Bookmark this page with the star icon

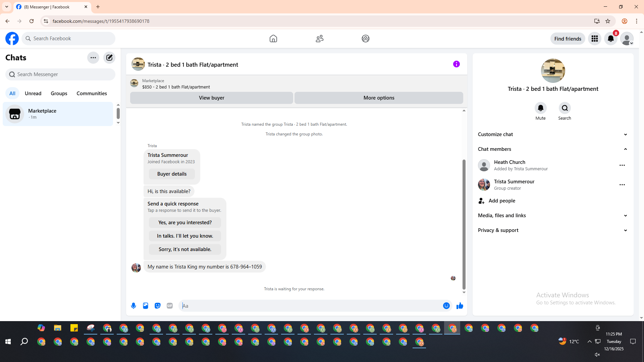[x=608, y=21]
